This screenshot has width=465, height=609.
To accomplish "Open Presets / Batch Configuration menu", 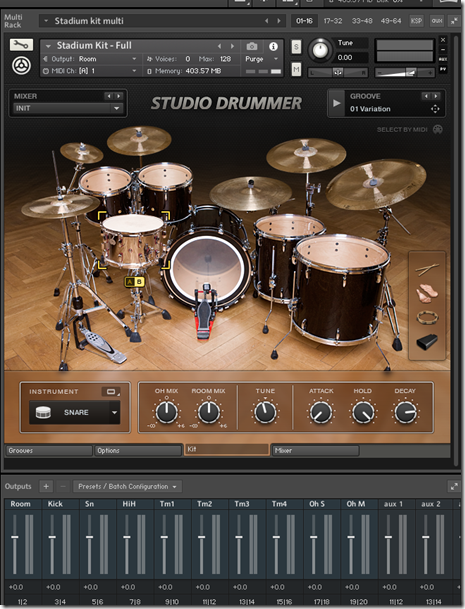I will click(x=127, y=486).
